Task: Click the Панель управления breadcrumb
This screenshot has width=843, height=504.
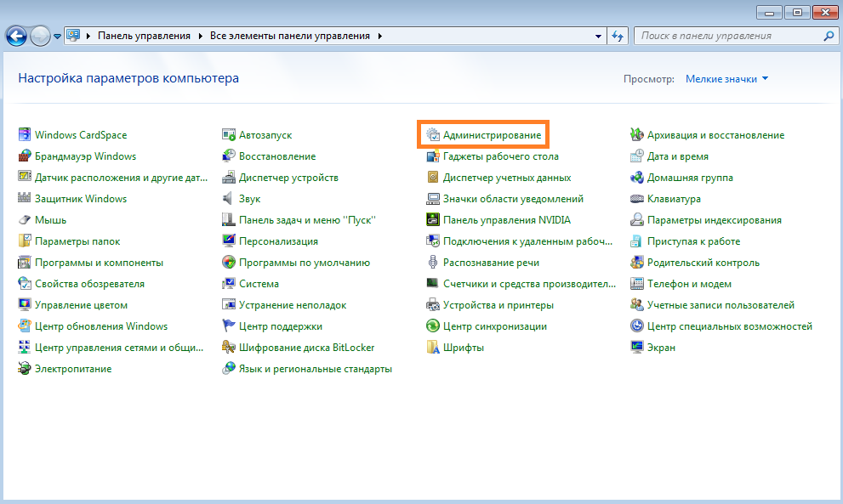Action: click(144, 36)
